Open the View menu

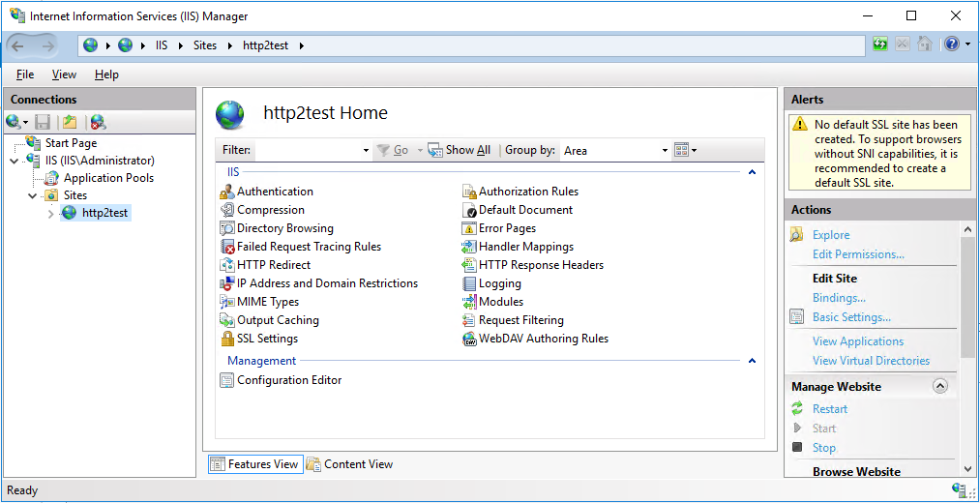[64, 74]
